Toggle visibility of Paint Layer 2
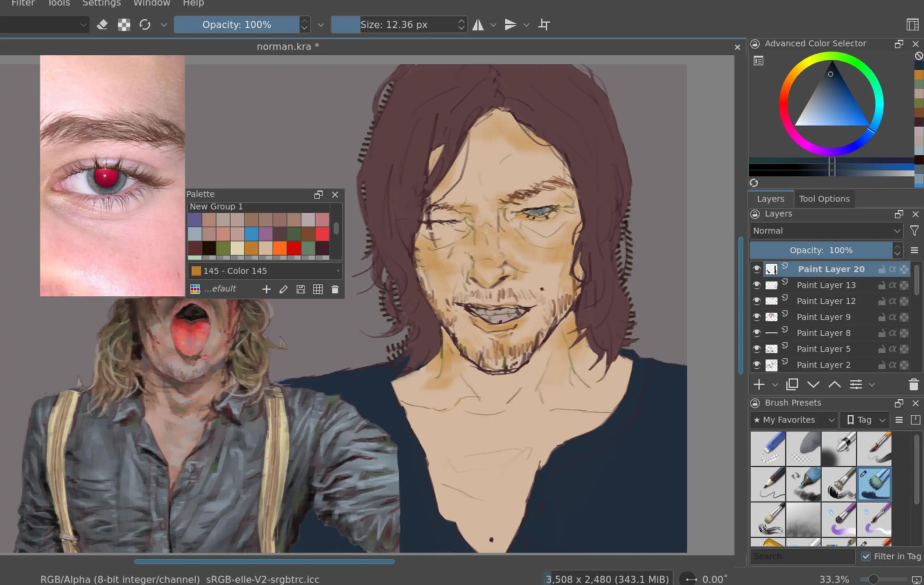 756,365
